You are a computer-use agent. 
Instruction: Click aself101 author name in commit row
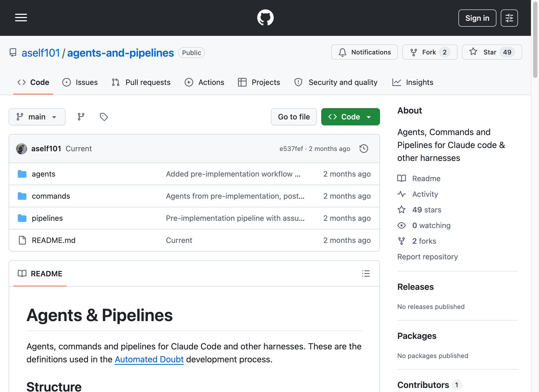(x=46, y=149)
